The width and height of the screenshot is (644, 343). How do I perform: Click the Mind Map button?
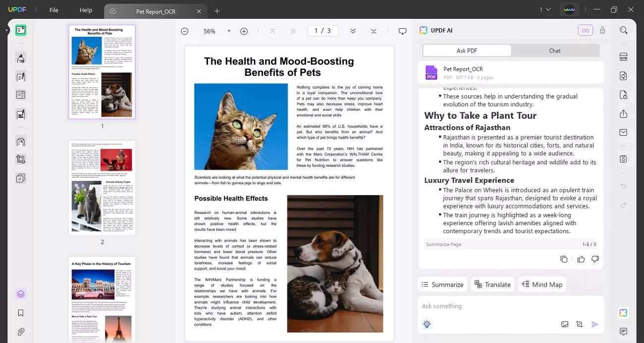point(542,285)
